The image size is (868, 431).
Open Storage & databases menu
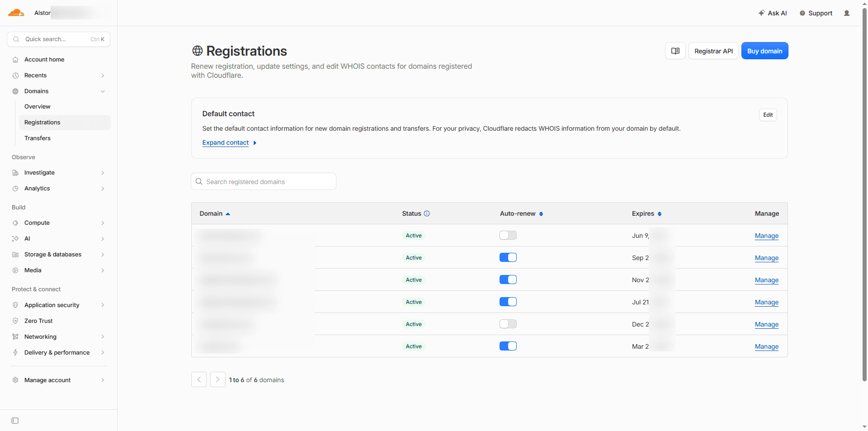click(59, 255)
